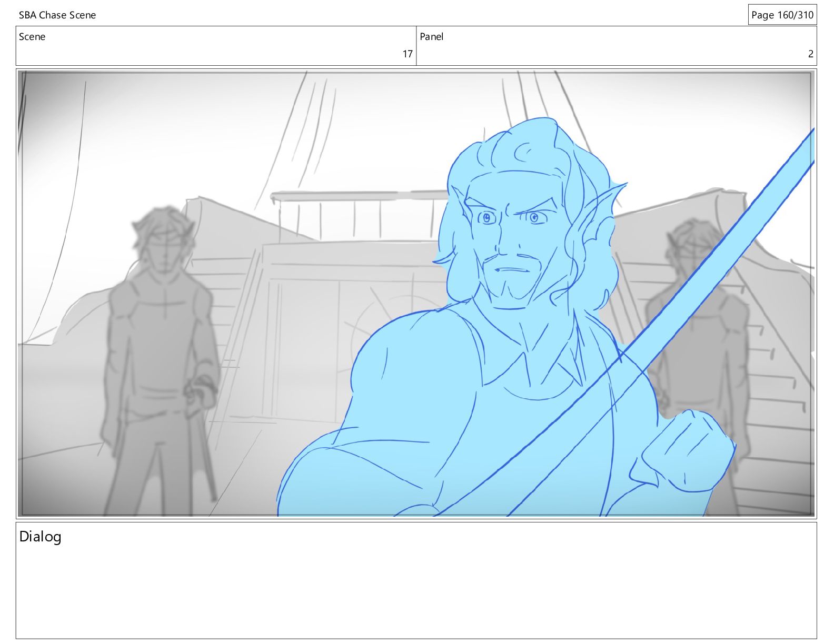Click the scene number '17'
Image resolution: width=834 pixels, height=644 pixels.
(408, 54)
